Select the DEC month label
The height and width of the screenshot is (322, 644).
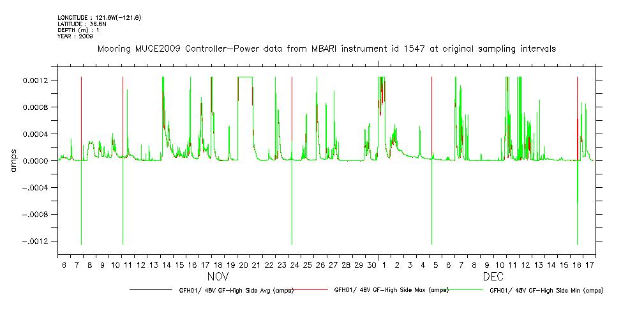[x=493, y=277]
